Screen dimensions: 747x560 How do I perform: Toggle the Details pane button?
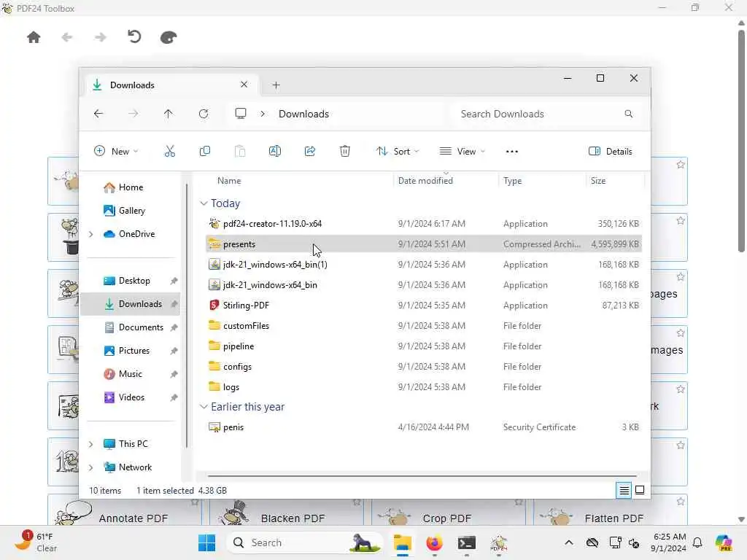[611, 152]
